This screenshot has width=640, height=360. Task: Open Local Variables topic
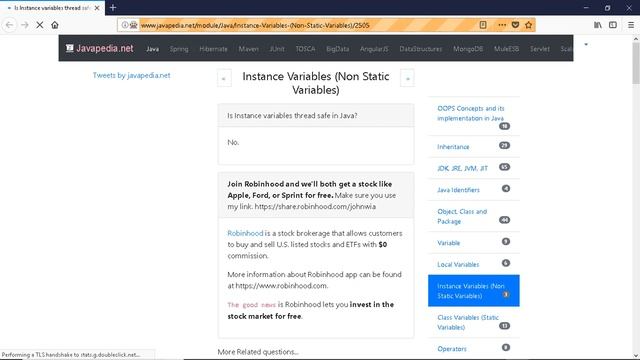[x=458, y=264]
